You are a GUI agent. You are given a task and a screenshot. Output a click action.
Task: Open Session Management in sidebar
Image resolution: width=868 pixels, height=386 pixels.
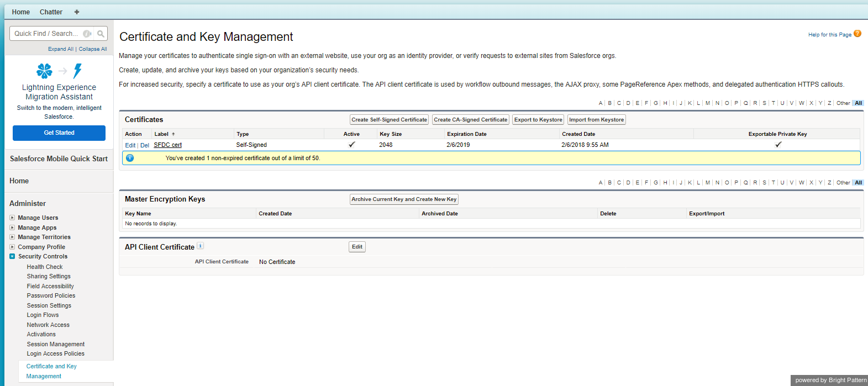coord(56,344)
